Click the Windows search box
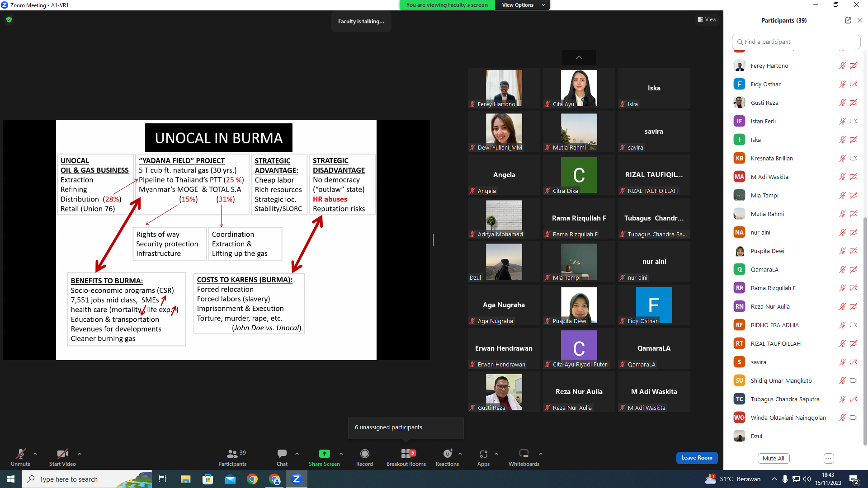This screenshot has height=488, width=868. (x=87, y=479)
